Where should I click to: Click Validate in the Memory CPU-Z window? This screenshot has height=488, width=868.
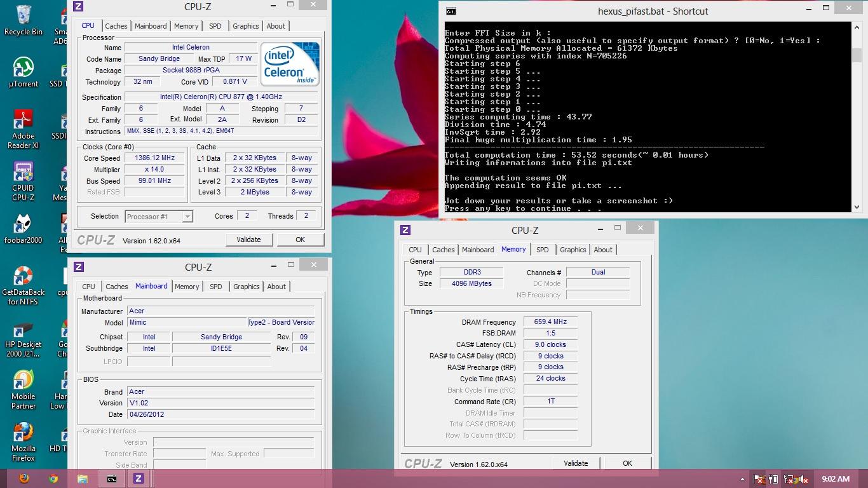(x=576, y=463)
